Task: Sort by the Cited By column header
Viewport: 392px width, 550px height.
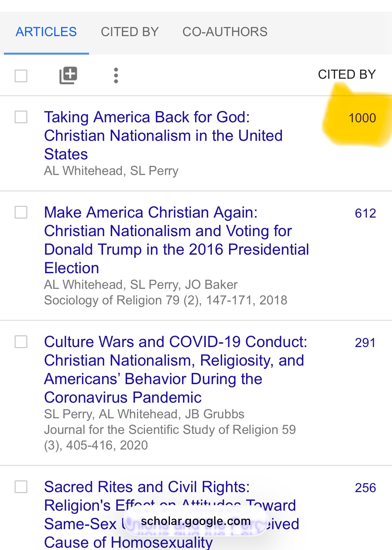Action: pyautogui.click(x=347, y=74)
